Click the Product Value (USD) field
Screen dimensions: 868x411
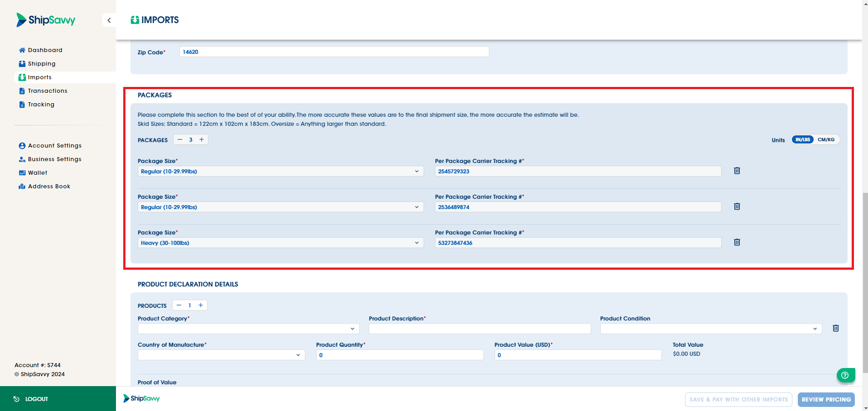[x=578, y=355]
